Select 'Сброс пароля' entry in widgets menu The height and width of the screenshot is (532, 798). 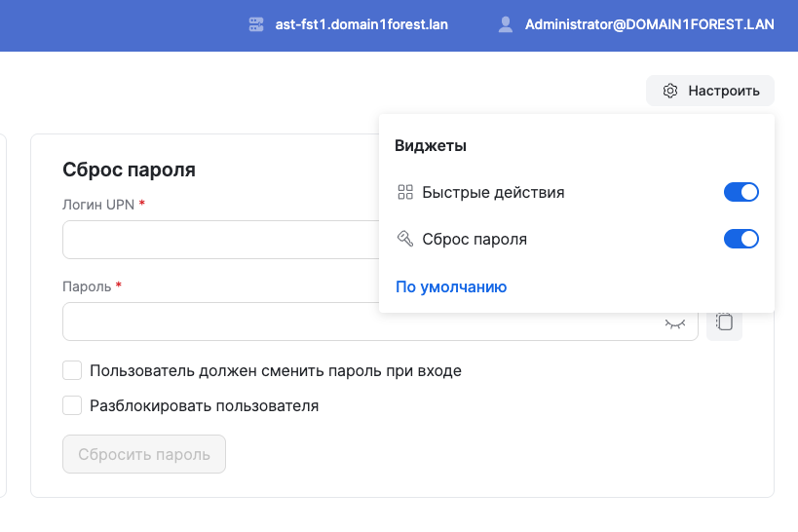[475, 239]
